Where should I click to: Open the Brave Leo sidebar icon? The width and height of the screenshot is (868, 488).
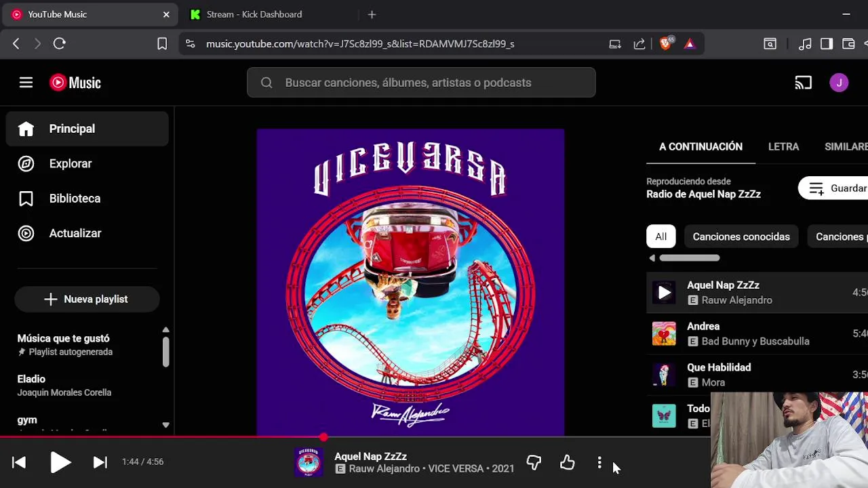(770, 44)
